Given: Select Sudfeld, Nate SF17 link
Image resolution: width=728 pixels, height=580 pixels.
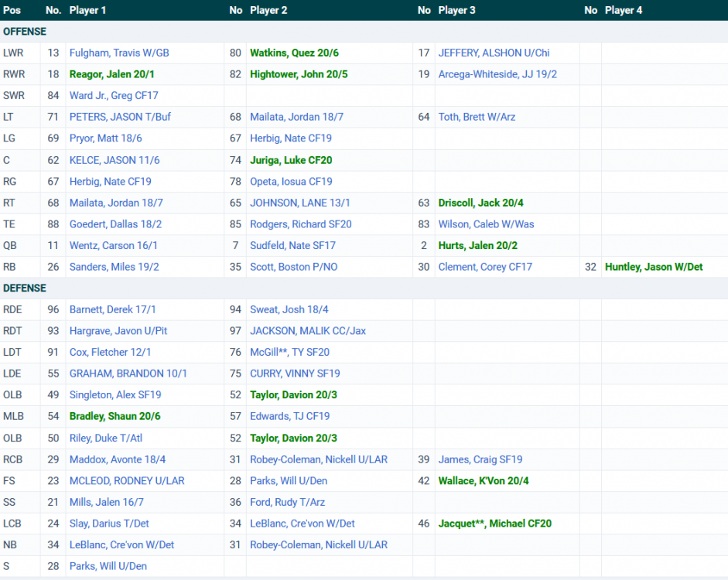Looking at the screenshot, I should click(x=293, y=245).
